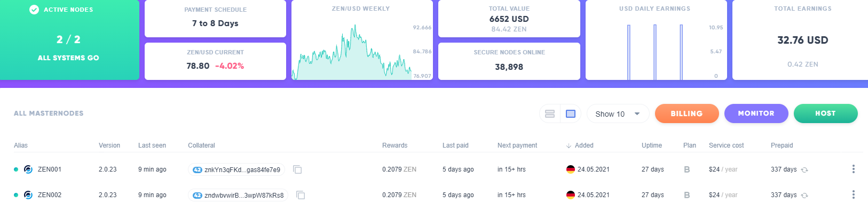Open ZEN001 row three-dot menu
This screenshot has height=211, width=868.
coord(853,169)
